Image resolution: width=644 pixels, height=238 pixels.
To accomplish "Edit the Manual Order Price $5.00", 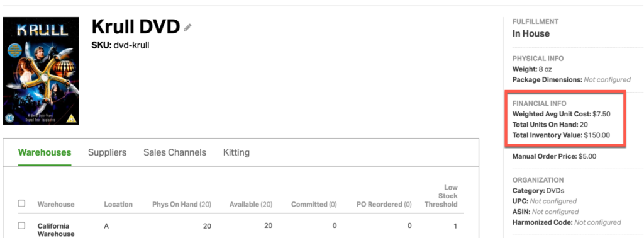I will pos(587,156).
